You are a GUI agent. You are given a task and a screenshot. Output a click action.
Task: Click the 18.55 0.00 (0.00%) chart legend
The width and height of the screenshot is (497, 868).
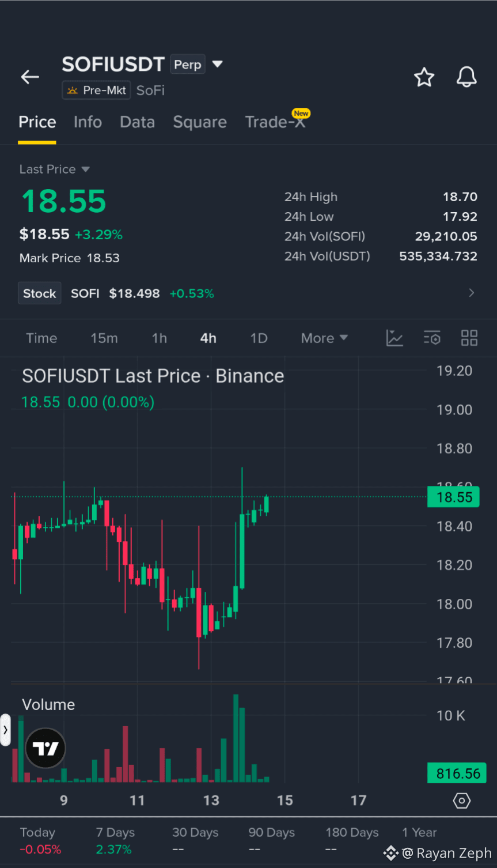pyautogui.click(x=88, y=402)
